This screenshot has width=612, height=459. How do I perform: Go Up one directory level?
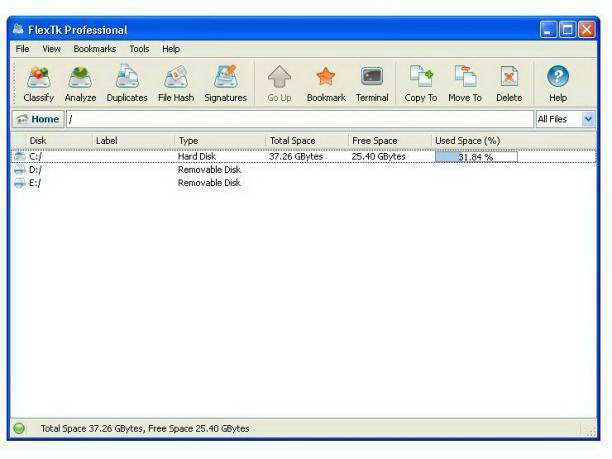279,84
